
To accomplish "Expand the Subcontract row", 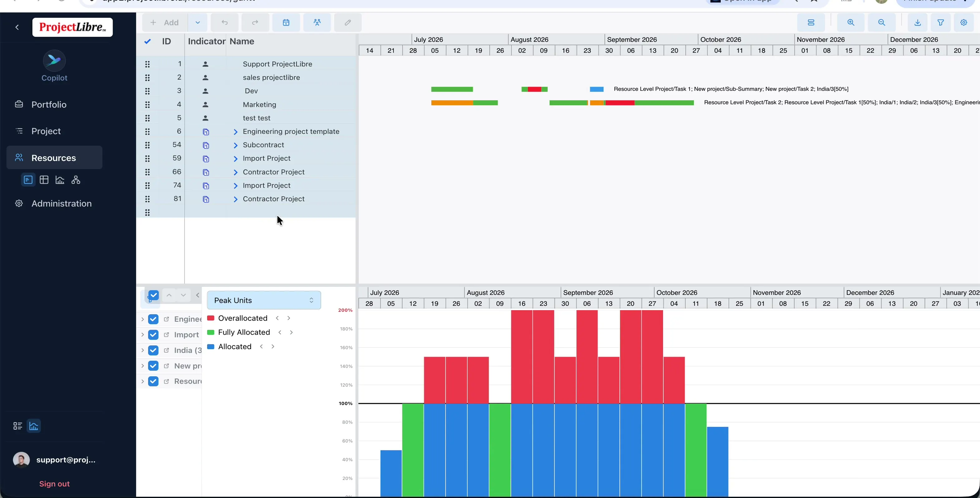I will coord(235,145).
